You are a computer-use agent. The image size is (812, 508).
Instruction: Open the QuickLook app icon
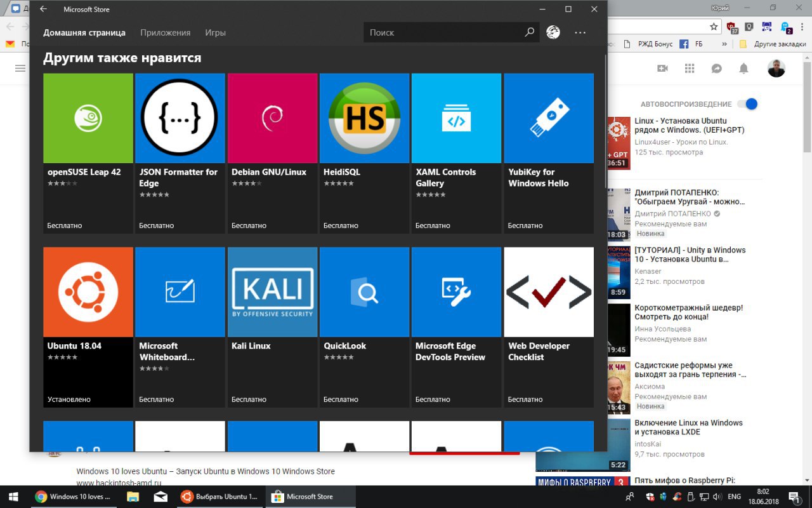[x=364, y=292]
